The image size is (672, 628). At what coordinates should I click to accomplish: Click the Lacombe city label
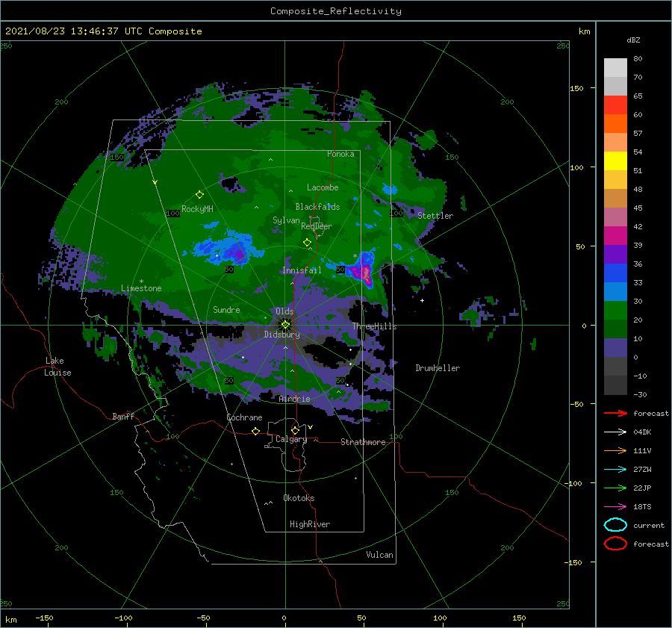pos(323,187)
